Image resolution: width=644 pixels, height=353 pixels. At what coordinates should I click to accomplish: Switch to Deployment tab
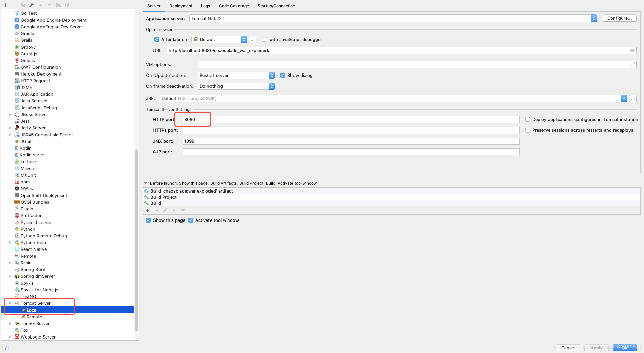pyautogui.click(x=181, y=6)
